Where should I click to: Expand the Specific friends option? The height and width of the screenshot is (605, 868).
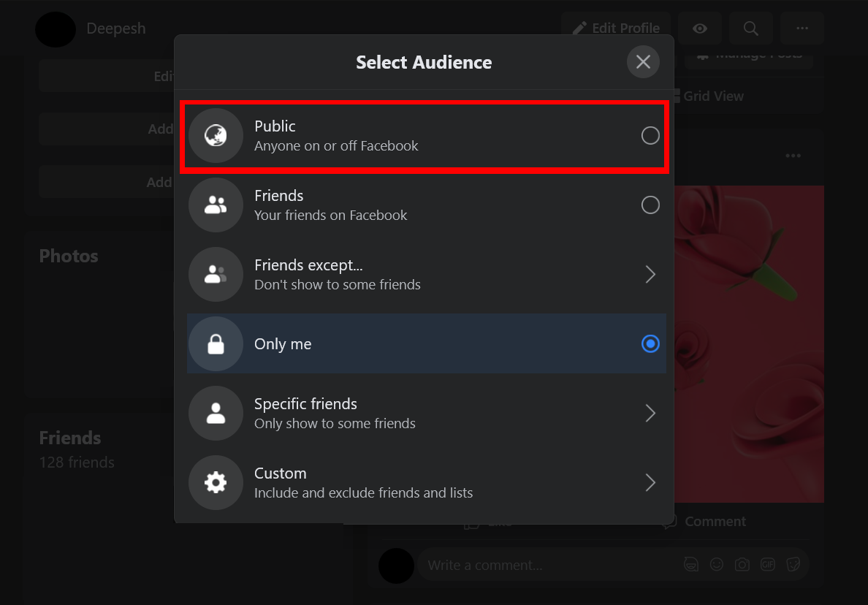click(x=650, y=413)
